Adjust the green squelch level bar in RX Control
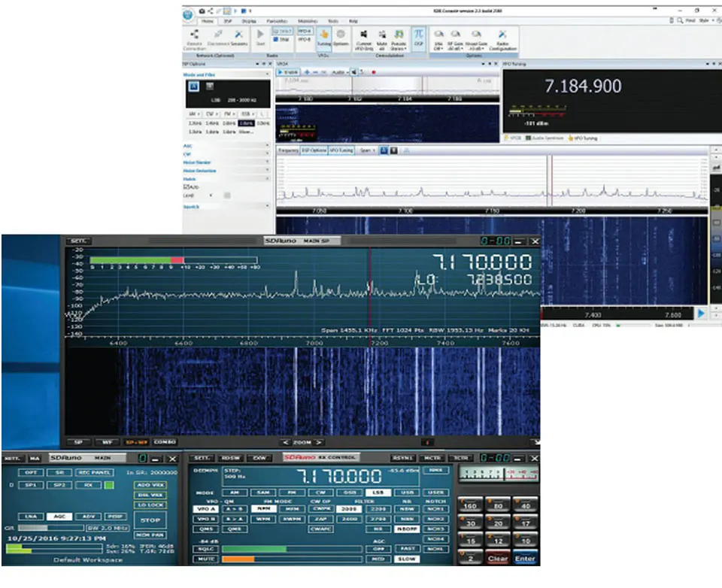722x588 pixels. click(292, 549)
